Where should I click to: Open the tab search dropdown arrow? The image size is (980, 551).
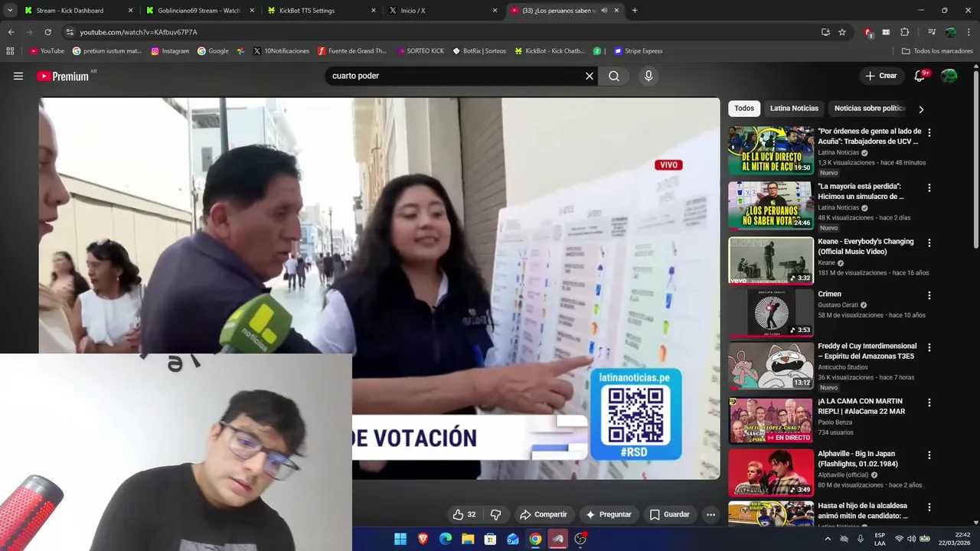tap(10, 11)
